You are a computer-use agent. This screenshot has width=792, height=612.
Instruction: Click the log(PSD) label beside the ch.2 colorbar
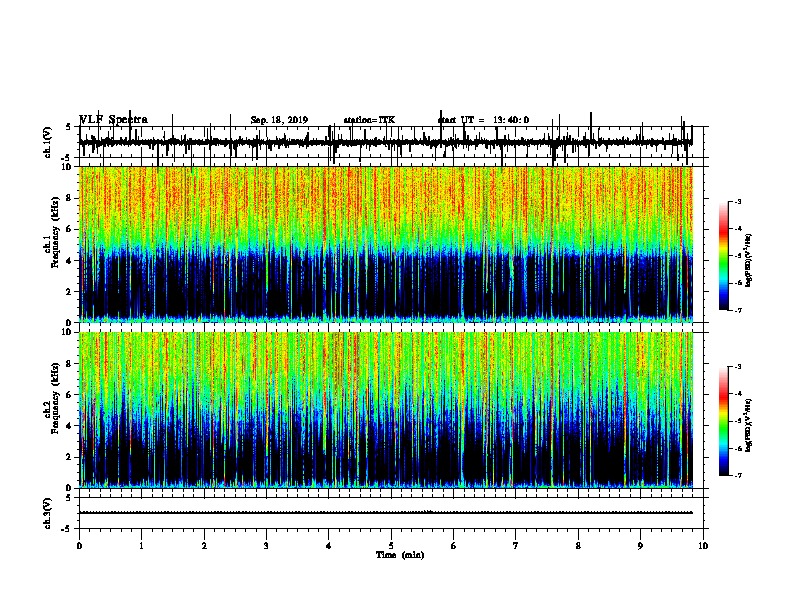coord(749,425)
